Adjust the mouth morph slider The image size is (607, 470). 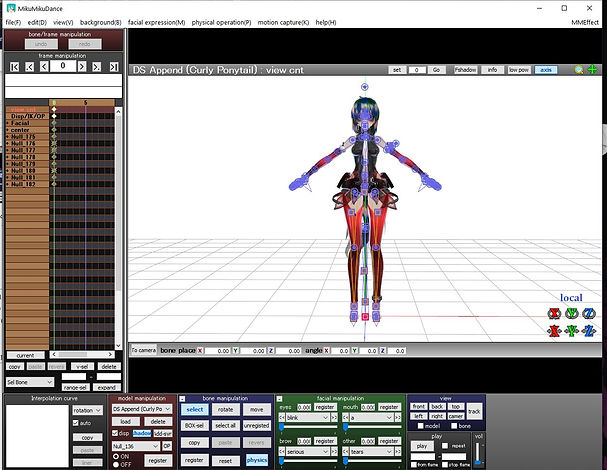[372, 427]
